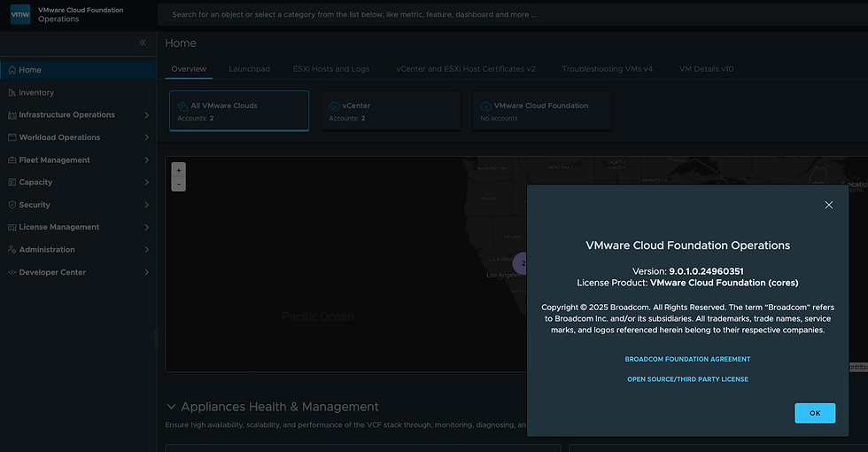This screenshot has height=452, width=868.
Task: Click the Infrastructure Operations icon
Action: tap(12, 115)
